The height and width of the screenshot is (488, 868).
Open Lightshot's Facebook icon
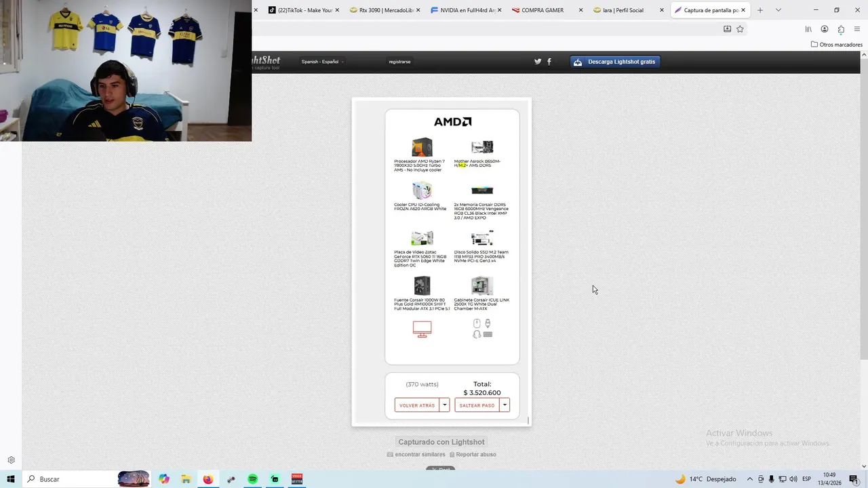pos(549,62)
